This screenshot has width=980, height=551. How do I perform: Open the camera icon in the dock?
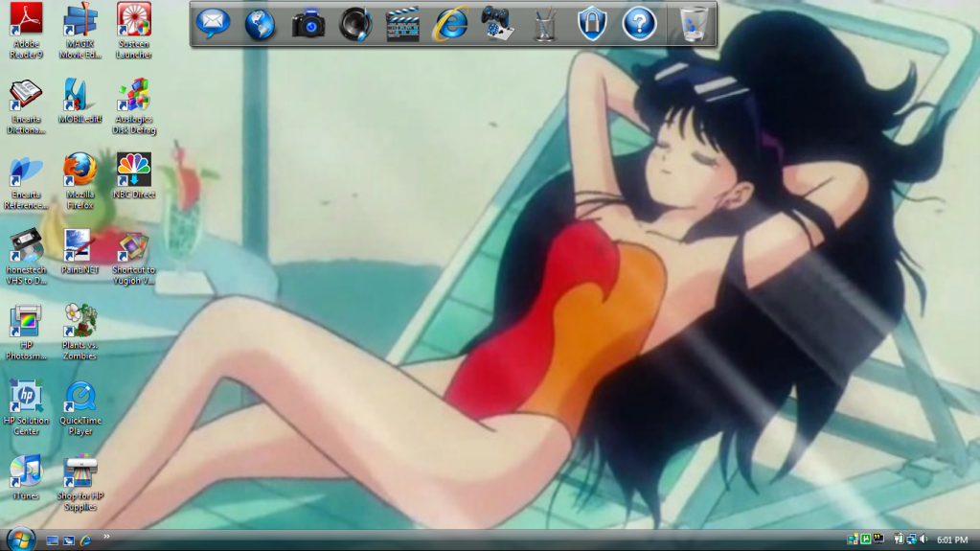(308, 24)
